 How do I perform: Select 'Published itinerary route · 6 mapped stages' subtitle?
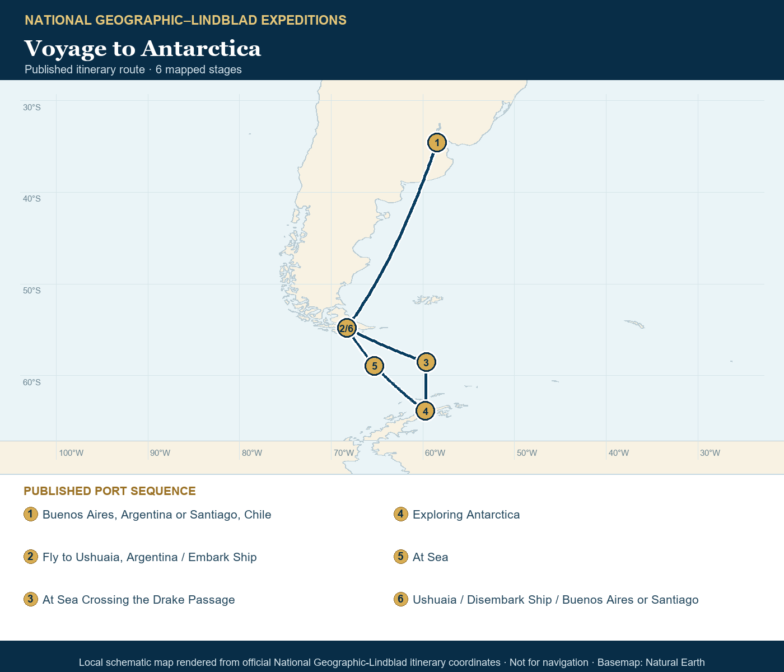133,69
